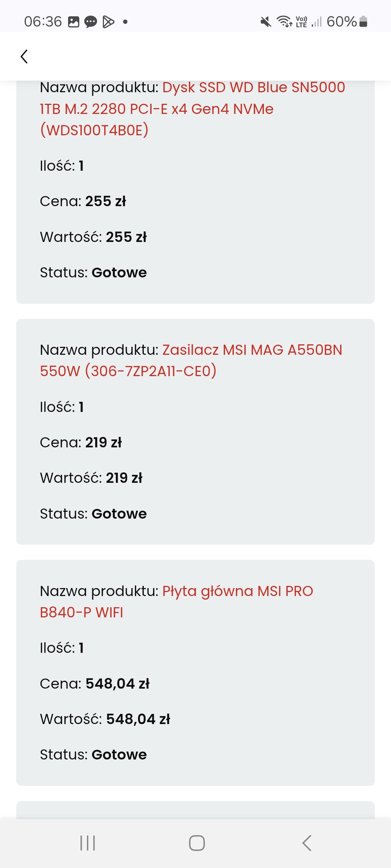Tap the VoLTE indicator icon
This screenshot has width=391, height=868.
pos(301,22)
